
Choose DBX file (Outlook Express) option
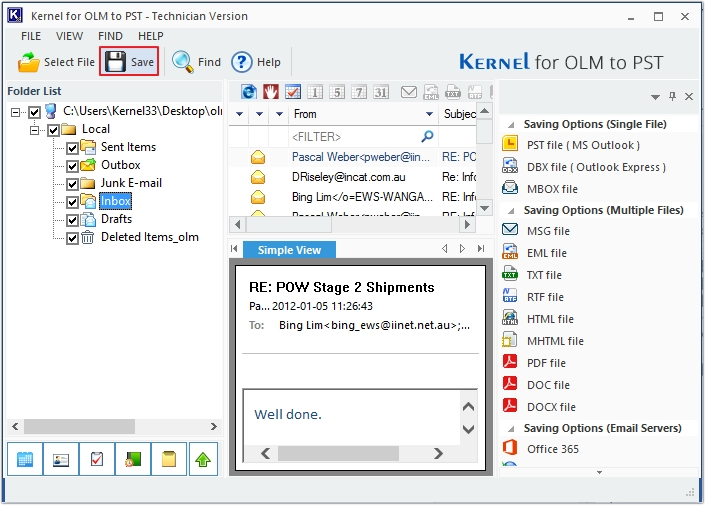pos(584,167)
